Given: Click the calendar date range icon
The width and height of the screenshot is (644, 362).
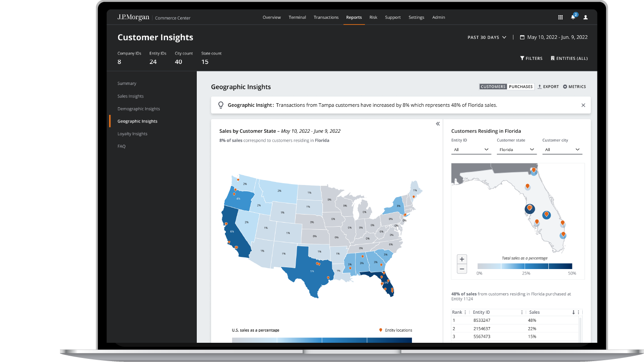Looking at the screenshot, I should [522, 38].
